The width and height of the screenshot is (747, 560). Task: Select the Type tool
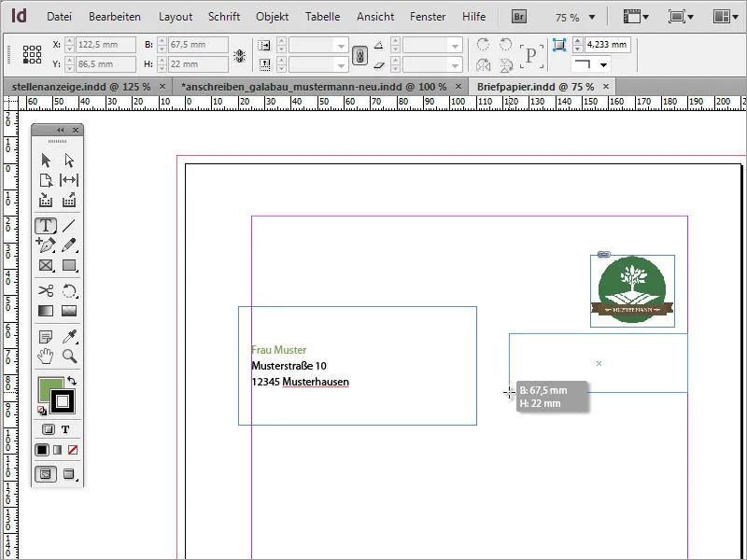(46, 226)
